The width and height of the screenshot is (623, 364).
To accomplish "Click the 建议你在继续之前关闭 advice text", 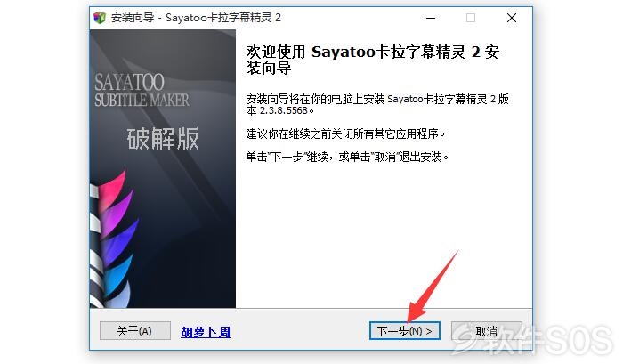I will pos(345,133).
